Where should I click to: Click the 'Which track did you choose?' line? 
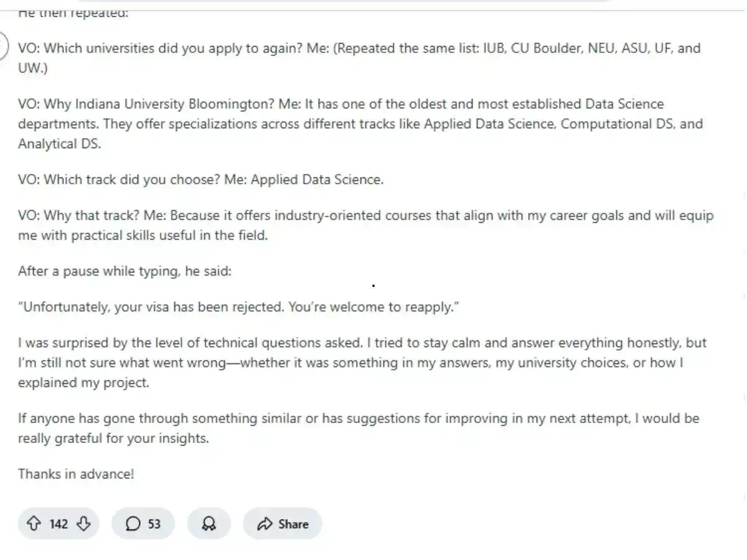click(x=200, y=180)
